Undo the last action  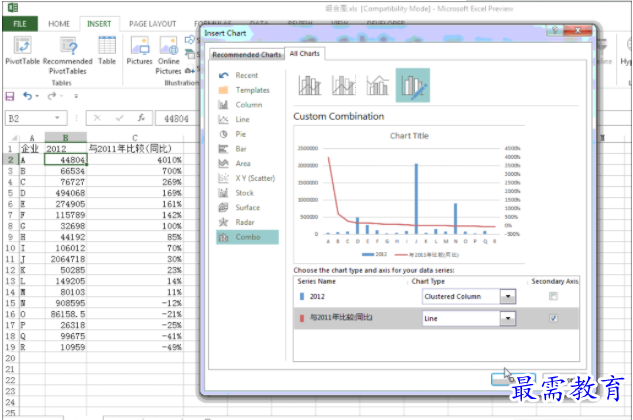[27, 96]
